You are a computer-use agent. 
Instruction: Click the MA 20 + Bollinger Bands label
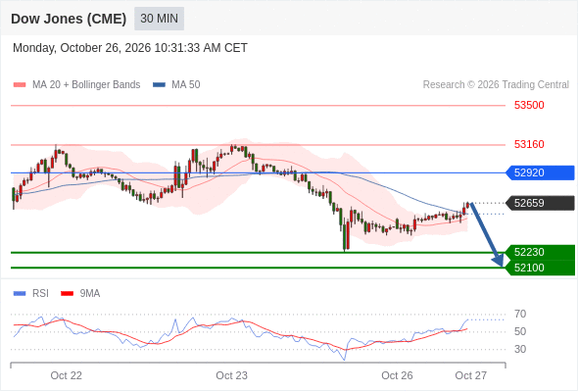click(86, 85)
